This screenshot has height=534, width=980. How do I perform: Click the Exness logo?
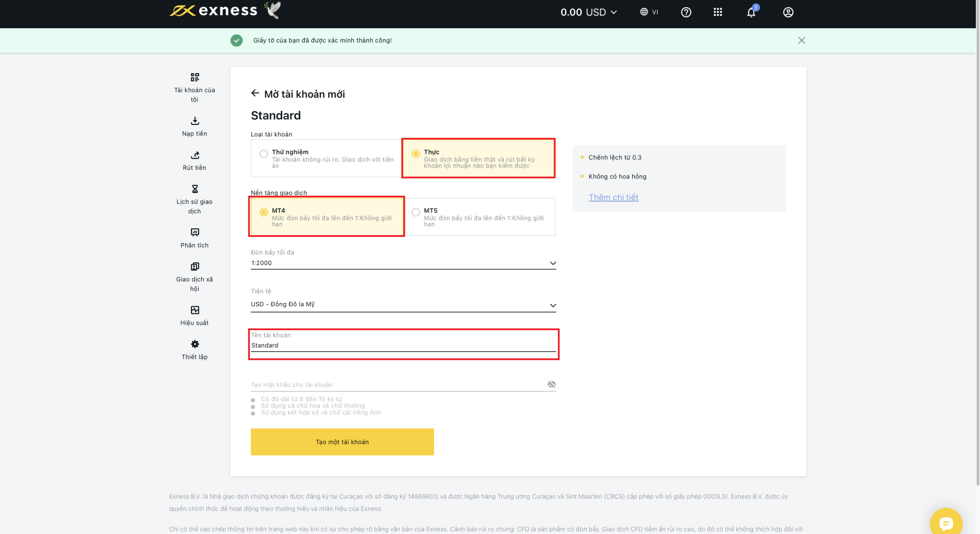click(213, 11)
